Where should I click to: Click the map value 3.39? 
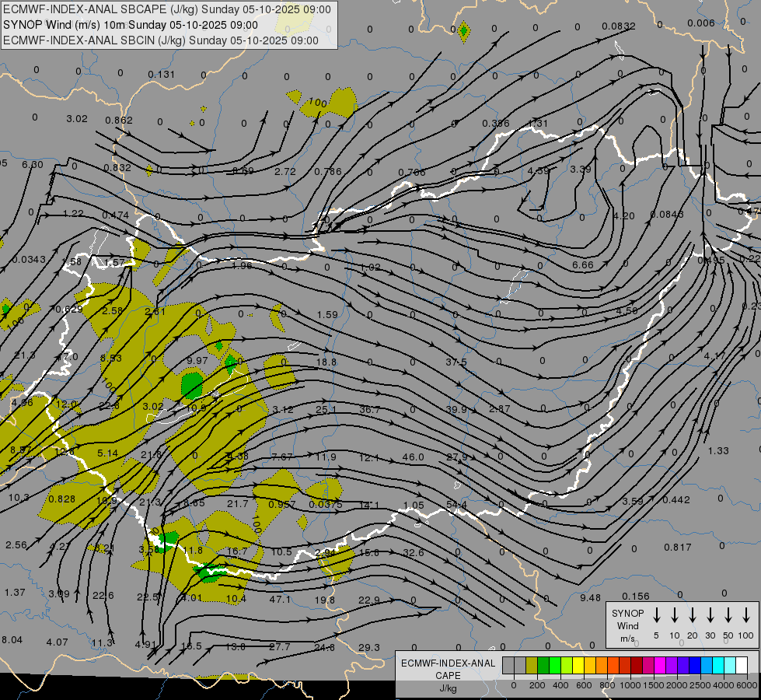coord(581,169)
